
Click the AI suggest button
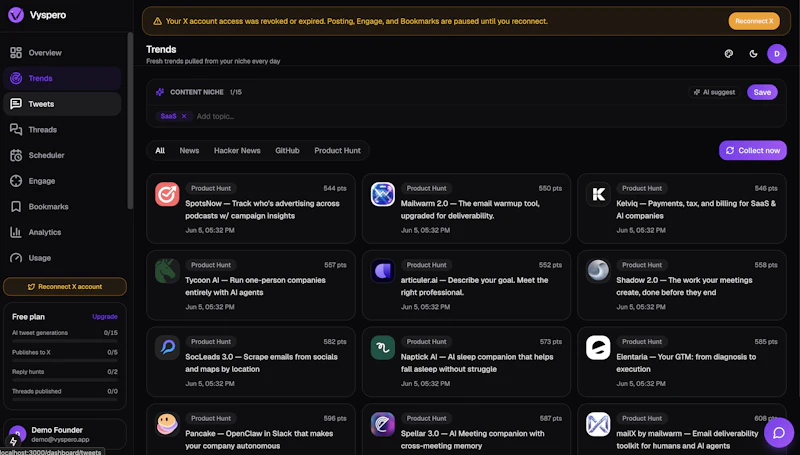[x=714, y=92]
